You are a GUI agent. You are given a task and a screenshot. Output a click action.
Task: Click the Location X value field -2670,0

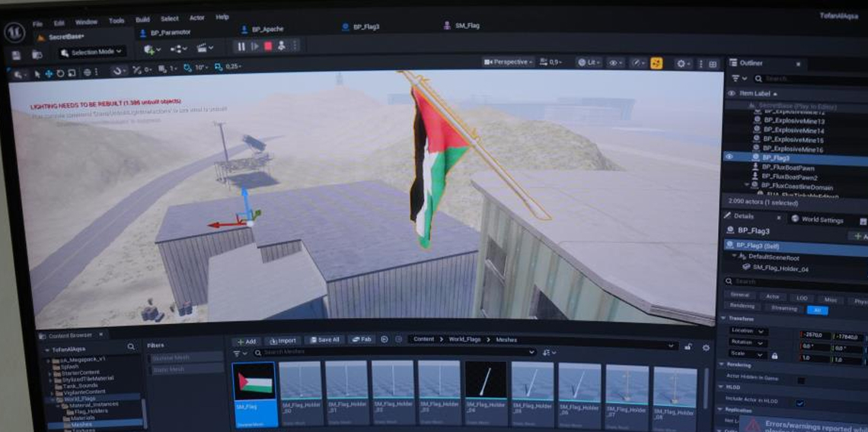pos(815,335)
